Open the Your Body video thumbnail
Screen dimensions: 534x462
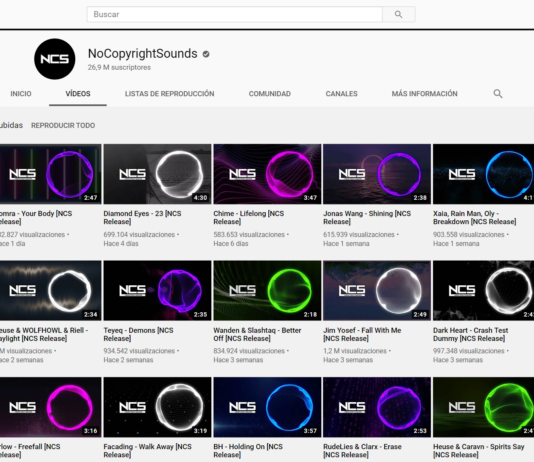click(50, 174)
